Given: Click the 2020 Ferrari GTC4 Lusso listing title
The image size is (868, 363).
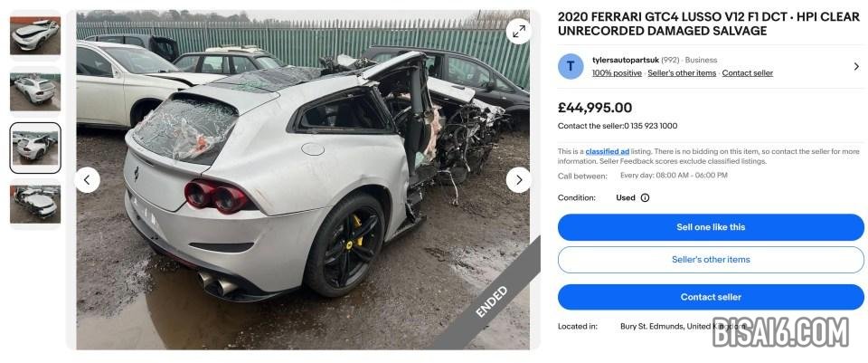Looking at the screenshot, I should coord(709,24).
